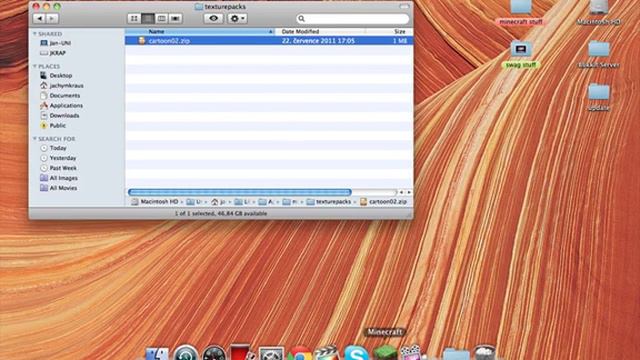Click the magnifier icon in search box
Viewport: 640px width, 360px height.
(x=302, y=18)
